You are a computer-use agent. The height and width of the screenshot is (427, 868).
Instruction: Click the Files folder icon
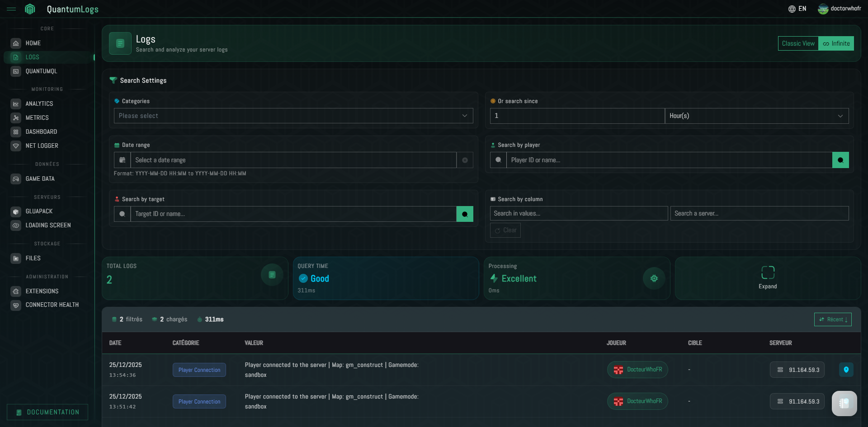[x=16, y=258]
